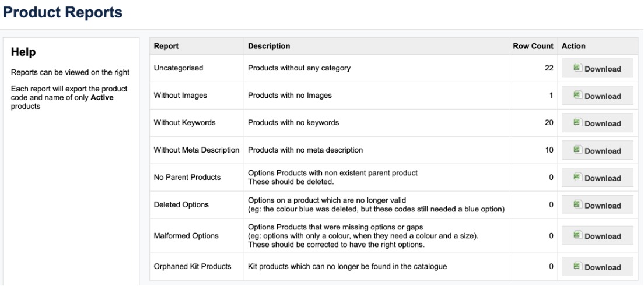Image resolution: width=644 pixels, height=286 pixels.
Task: Click the Help panel heading
Action: (x=24, y=53)
